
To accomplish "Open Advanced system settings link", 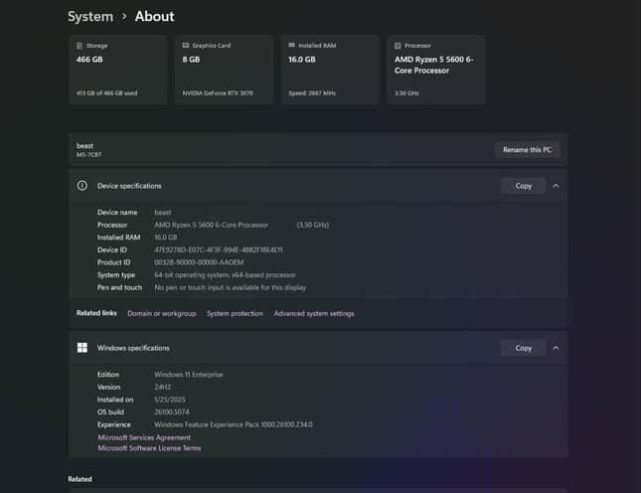I will [x=314, y=314].
